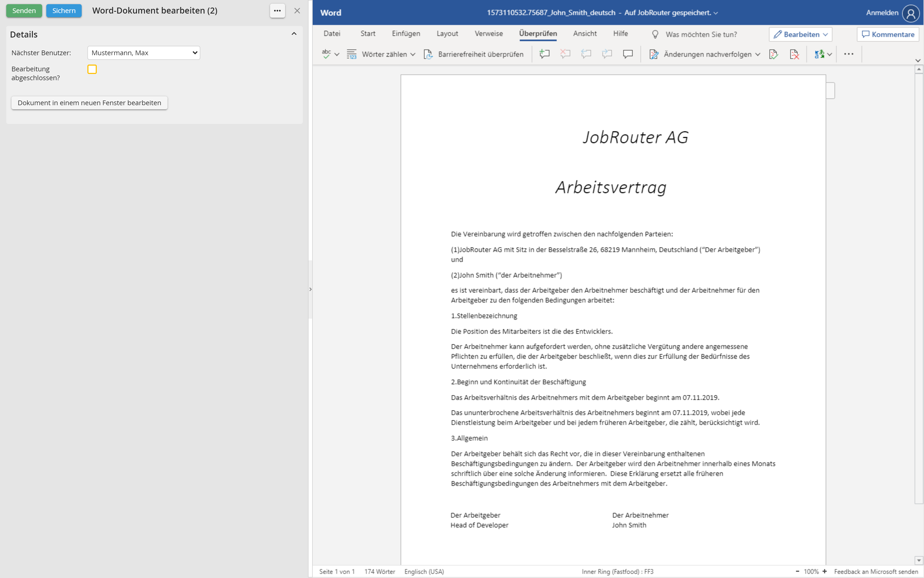This screenshot has width=924, height=578.
Task: Click the Seite 1 von 1 status entry
Action: 337,571
